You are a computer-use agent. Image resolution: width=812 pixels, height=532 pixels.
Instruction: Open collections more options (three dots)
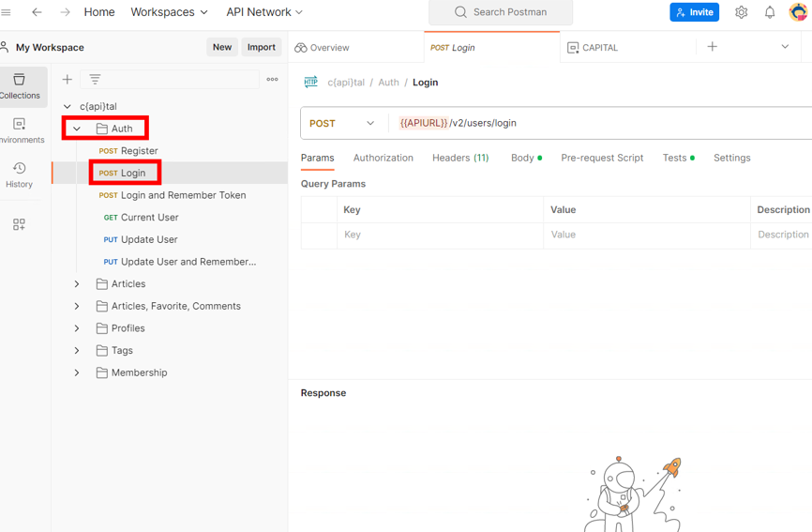click(273, 79)
